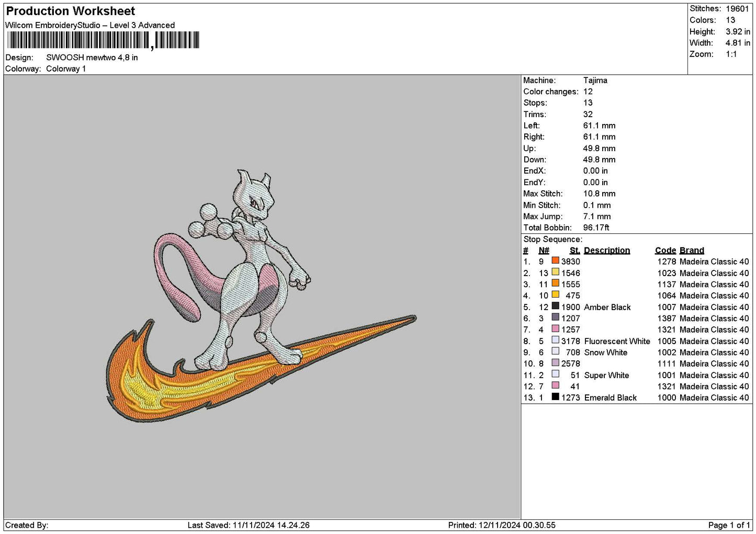The image size is (756, 534).
Task: Click the Production Worksheet title
Action: [x=71, y=11]
